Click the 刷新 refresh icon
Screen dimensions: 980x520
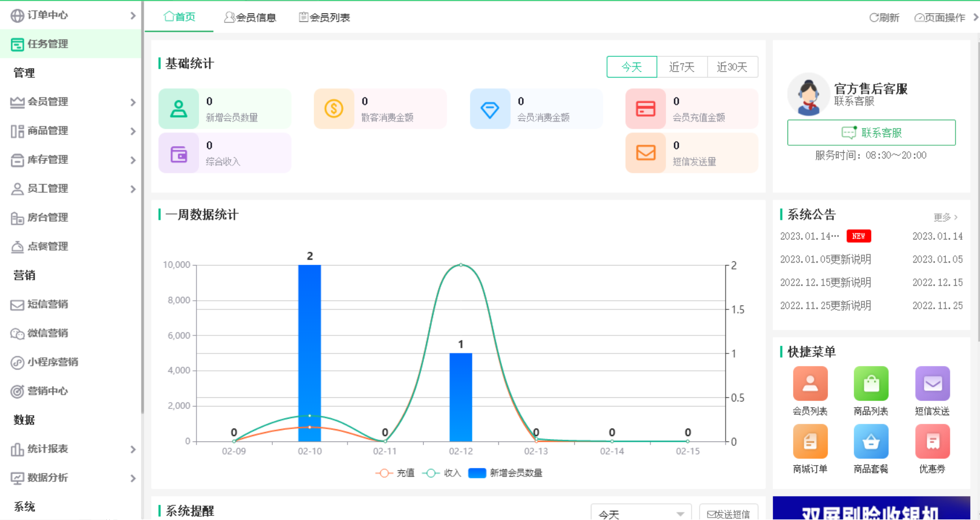click(x=874, y=17)
